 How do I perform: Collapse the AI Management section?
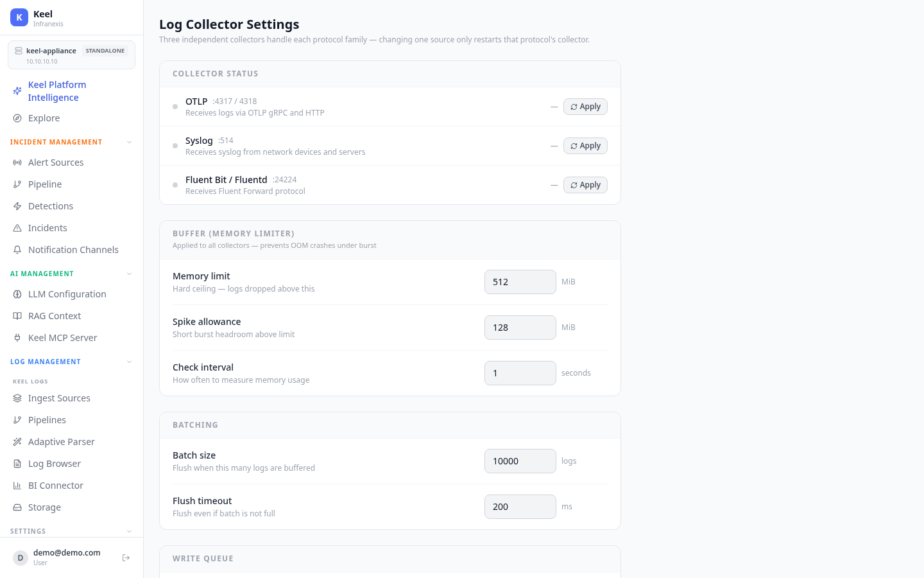[129, 274]
